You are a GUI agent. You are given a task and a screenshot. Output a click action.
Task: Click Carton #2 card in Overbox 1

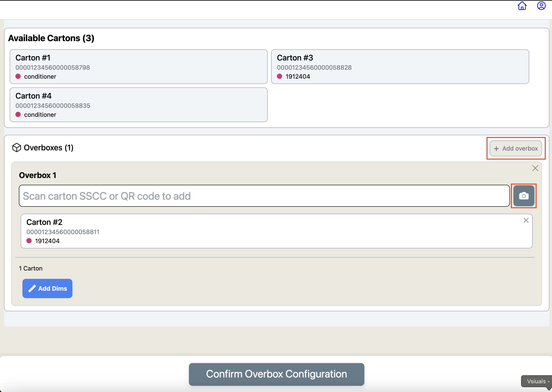pos(276,231)
